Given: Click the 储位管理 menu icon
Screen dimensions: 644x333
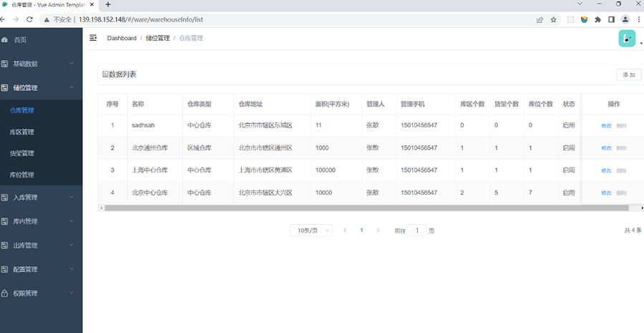Looking at the screenshot, I should point(4,87).
